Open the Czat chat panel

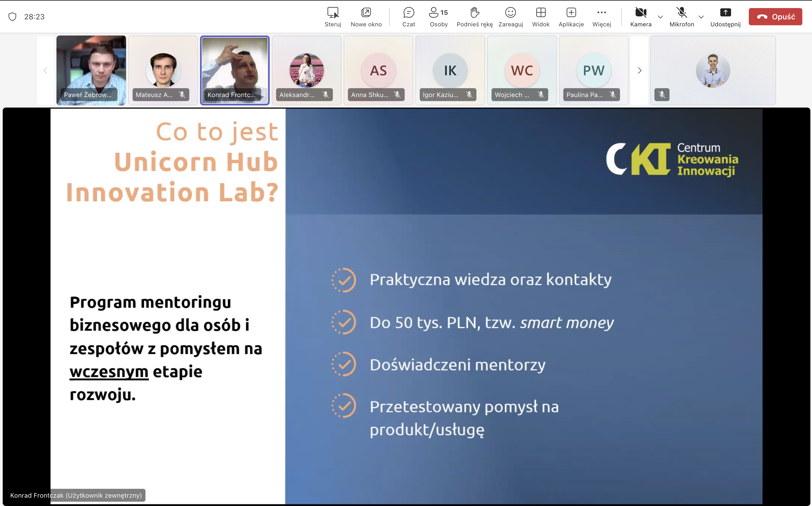click(408, 17)
